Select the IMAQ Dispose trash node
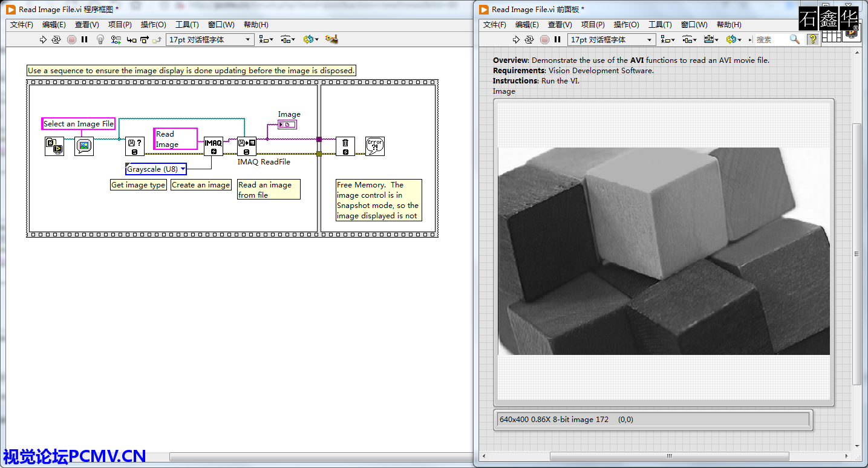The height and width of the screenshot is (468, 868). tap(345, 146)
